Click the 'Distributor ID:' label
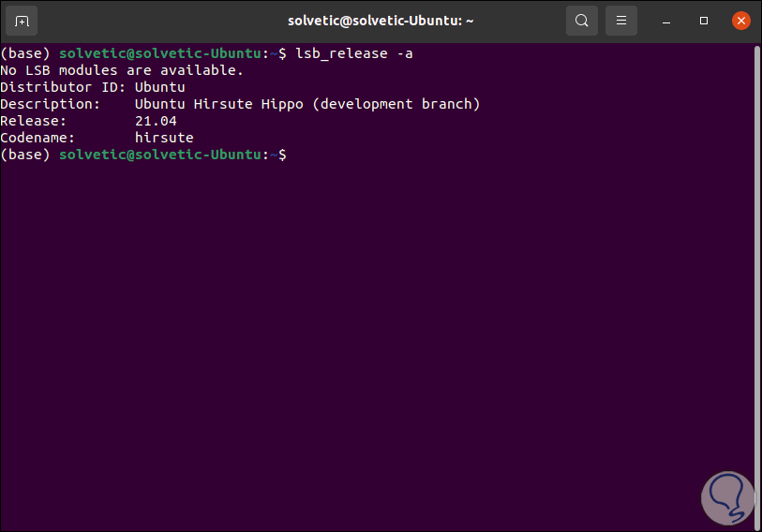The height and width of the screenshot is (532, 762). [x=63, y=87]
